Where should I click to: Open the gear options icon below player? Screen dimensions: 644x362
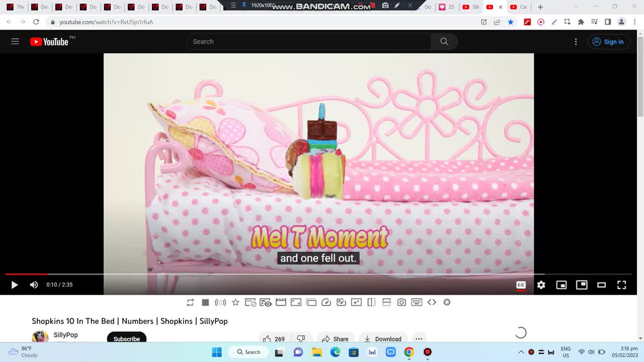tap(447, 302)
